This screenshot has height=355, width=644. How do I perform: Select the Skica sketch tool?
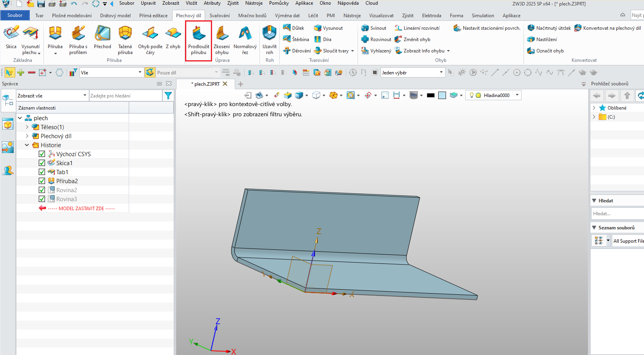coord(11,38)
